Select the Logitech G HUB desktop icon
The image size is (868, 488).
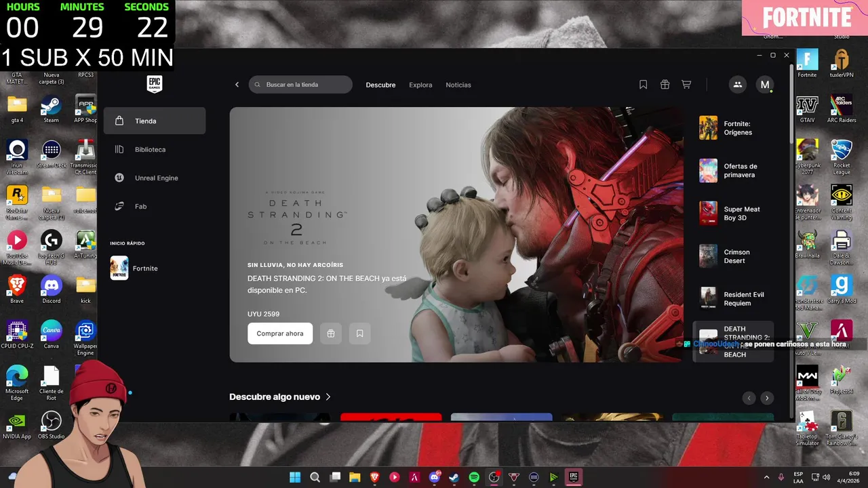[x=51, y=245]
